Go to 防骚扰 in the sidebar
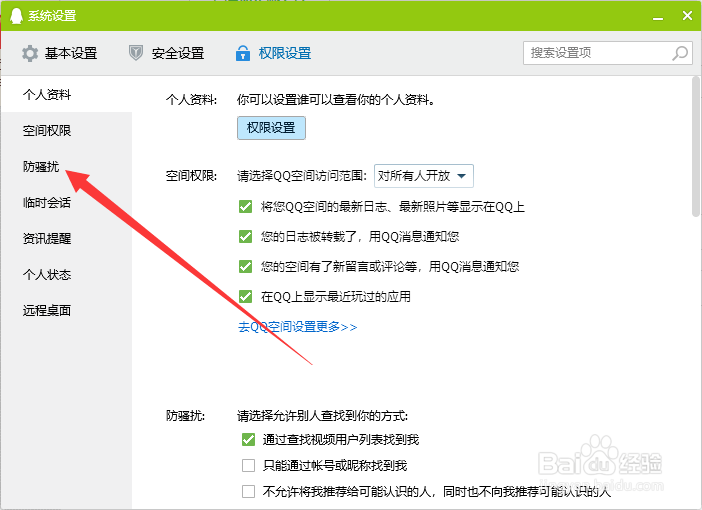Viewport: 702px width, 510px height. [66, 167]
